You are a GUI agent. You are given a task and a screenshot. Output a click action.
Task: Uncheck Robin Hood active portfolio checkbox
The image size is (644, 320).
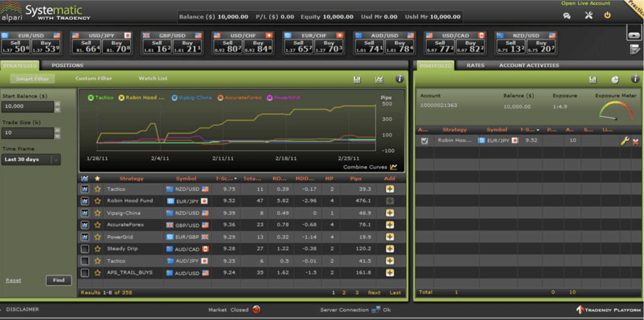click(x=424, y=141)
